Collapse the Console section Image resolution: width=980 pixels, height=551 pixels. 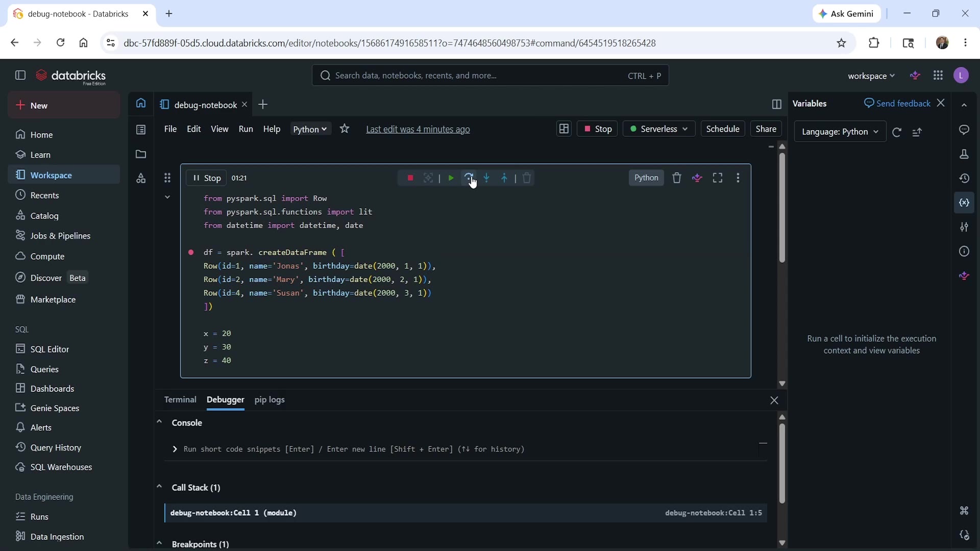159,422
